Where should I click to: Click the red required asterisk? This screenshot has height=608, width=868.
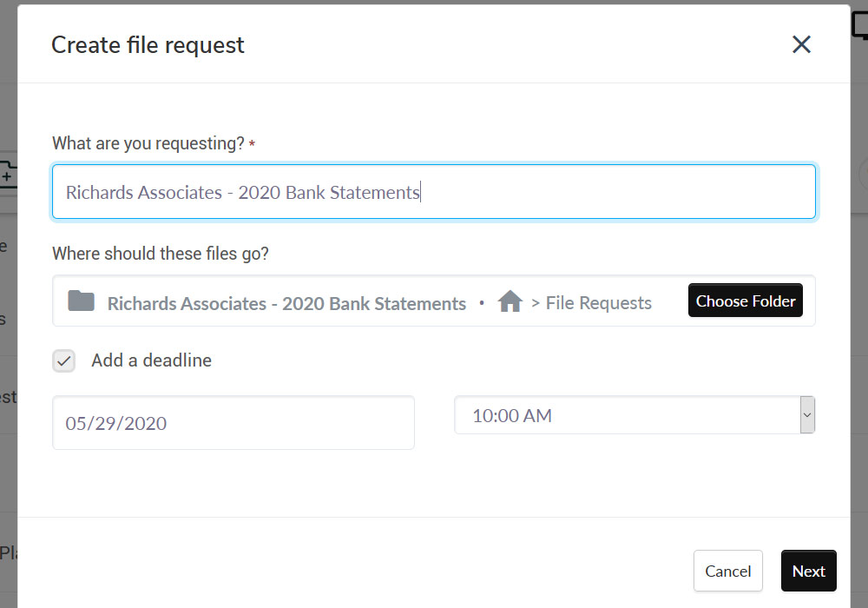[252, 144]
